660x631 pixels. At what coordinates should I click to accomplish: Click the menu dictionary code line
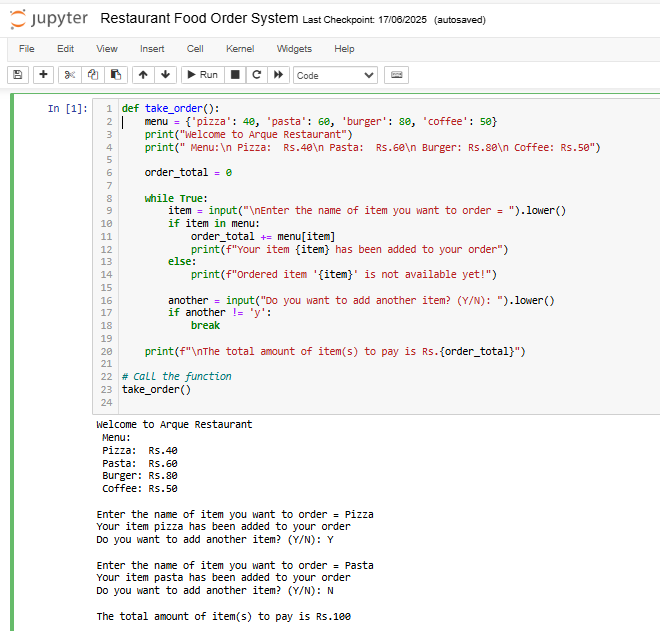coord(321,122)
